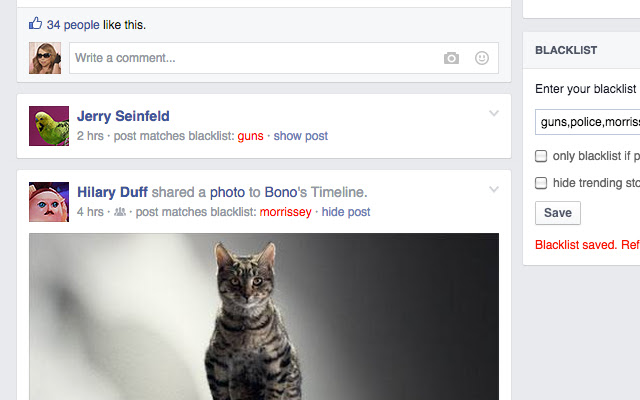
Task: Click the commenter avatar with sunglasses
Action: click(x=45, y=58)
